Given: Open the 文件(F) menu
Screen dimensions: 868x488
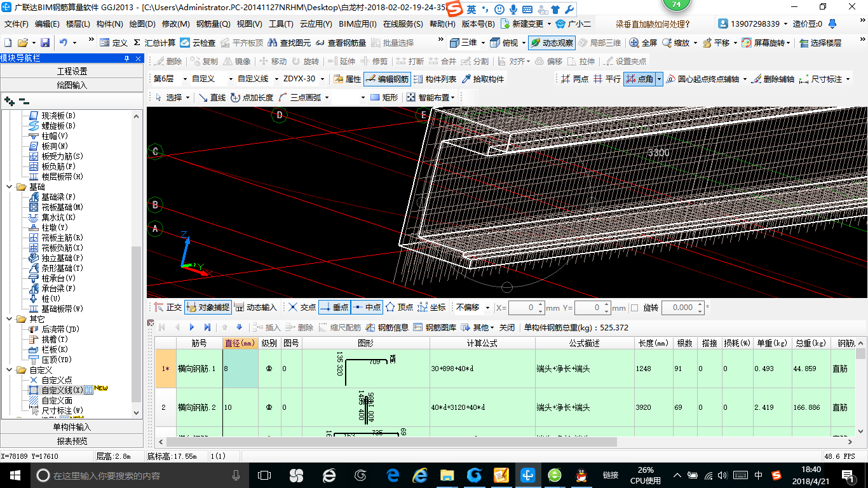Looking at the screenshot, I should click(17, 24).
